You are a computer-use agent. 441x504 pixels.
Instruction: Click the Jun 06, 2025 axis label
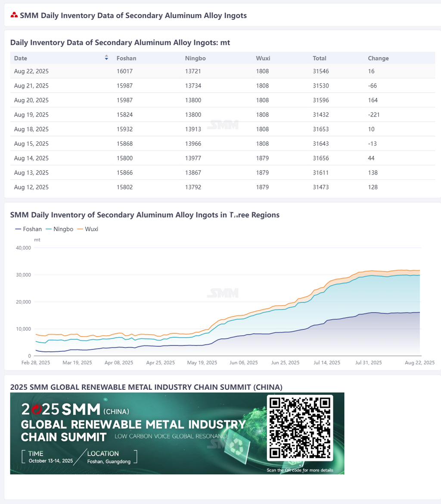(x=244, y=363)
